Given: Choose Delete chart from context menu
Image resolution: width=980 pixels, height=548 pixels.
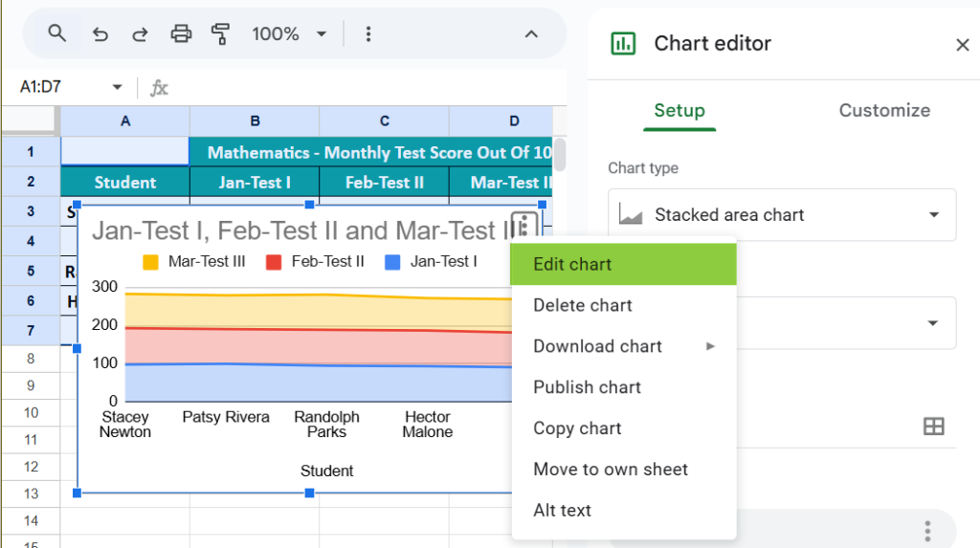Looking at the screenshot, I should pos(624,305).
